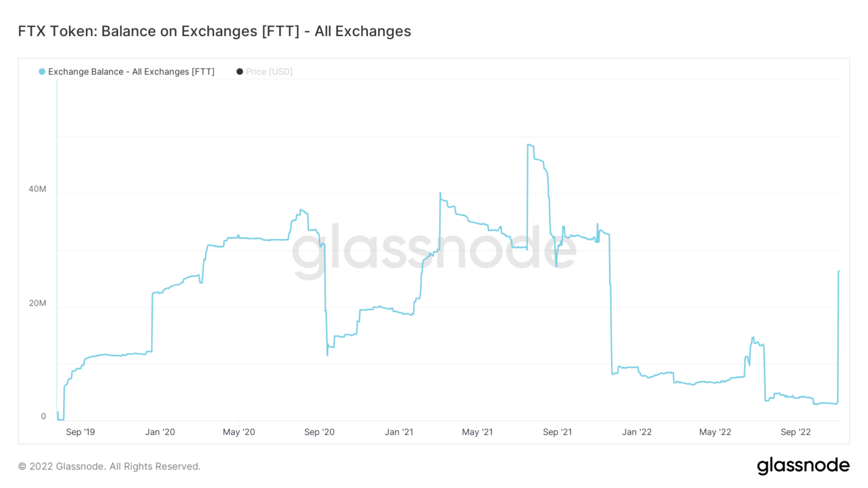Click the May '21 date label
868x488 pixels.
pos(478,432)
